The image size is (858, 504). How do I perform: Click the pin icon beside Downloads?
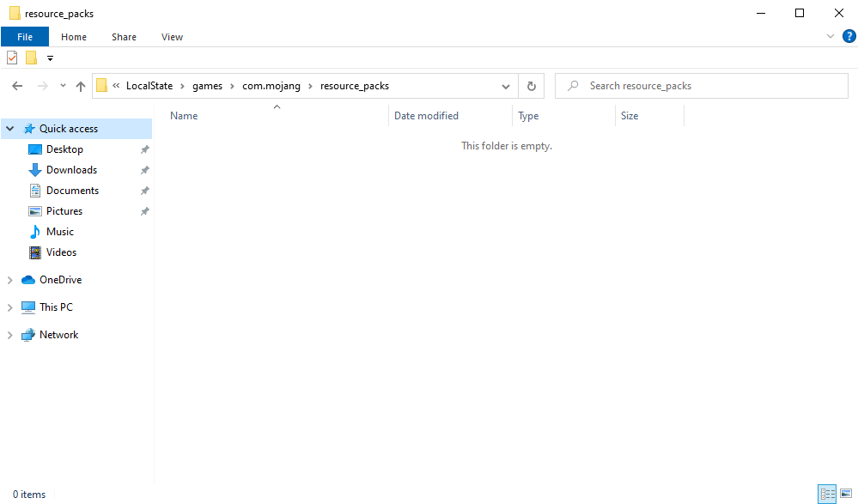[144, 170]
